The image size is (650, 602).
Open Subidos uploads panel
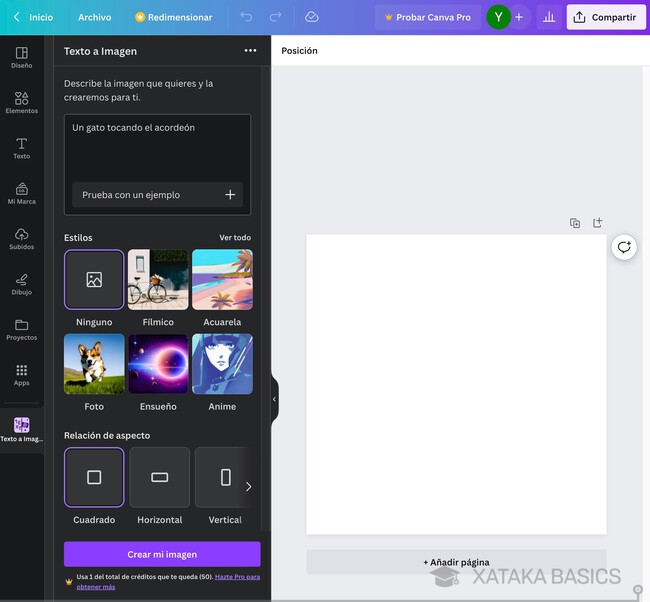tap(21, 238)
